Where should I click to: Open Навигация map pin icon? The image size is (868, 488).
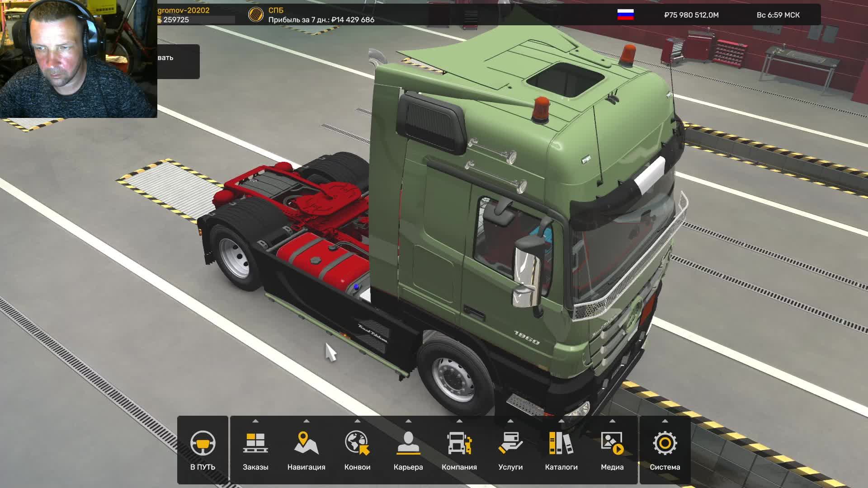tap(306, 443)
